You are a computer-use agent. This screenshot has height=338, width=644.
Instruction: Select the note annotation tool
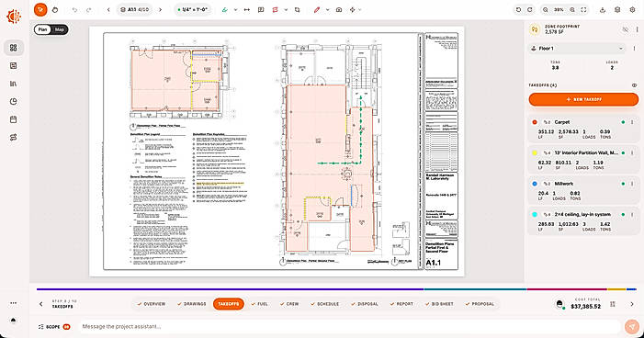tap(261, 9)
